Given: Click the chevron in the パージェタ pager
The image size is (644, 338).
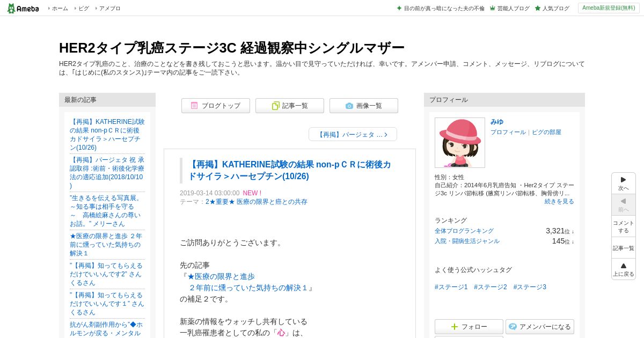Looking at the screenshot, I should [x=386, y=135].
